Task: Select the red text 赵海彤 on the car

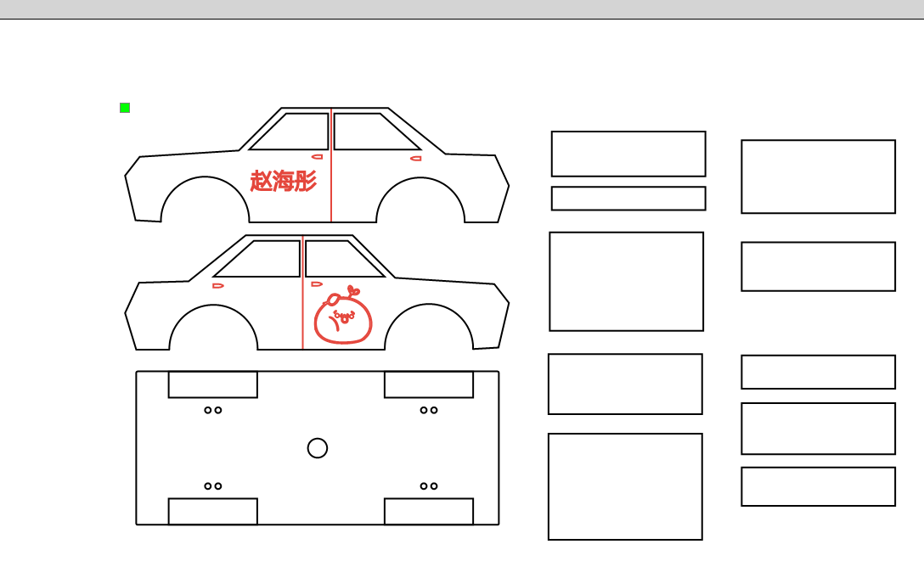Action: 284,181
